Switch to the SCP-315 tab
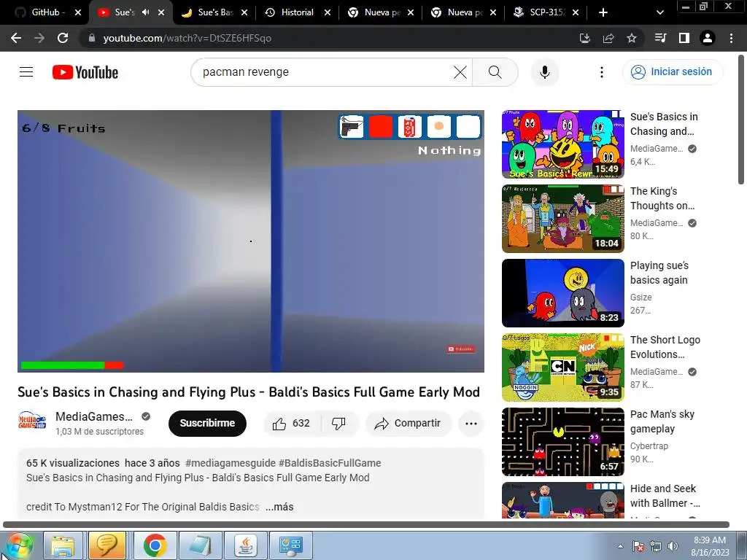The height and width of the screenshot is (560, 747). (x=546, y=12)
